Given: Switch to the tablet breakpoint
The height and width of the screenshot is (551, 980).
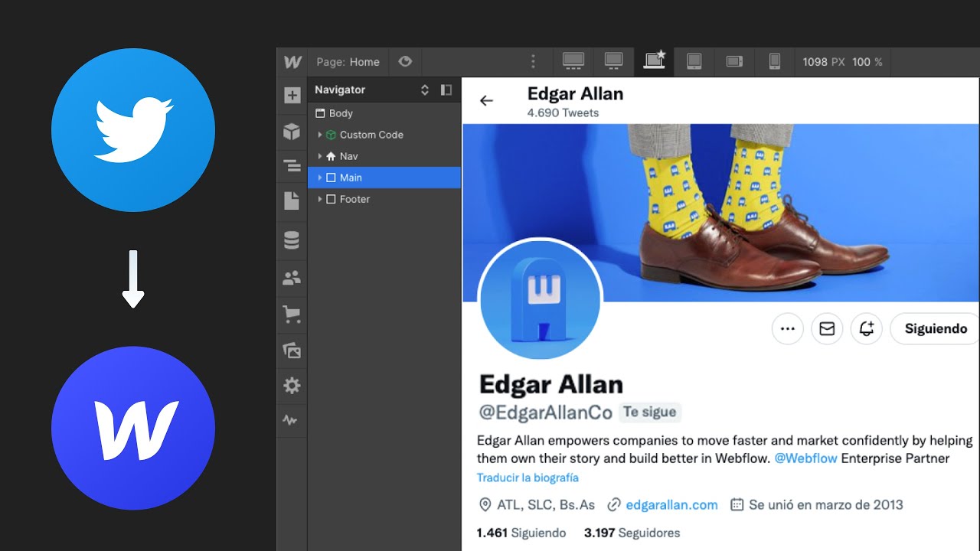Looking at the screenshot, I should click(x=694, y=61).
